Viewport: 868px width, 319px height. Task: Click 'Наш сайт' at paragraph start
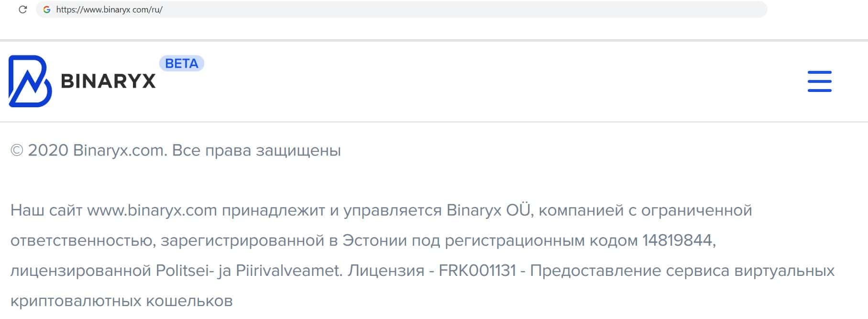46,210
